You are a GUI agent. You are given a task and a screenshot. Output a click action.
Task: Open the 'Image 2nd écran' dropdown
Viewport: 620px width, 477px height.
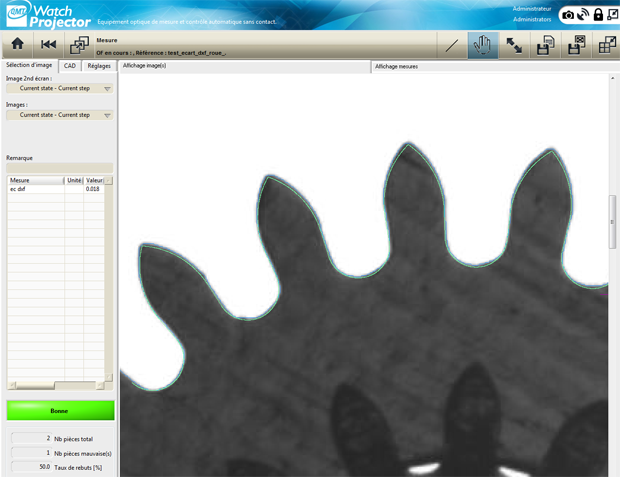(x=60, y=88)
